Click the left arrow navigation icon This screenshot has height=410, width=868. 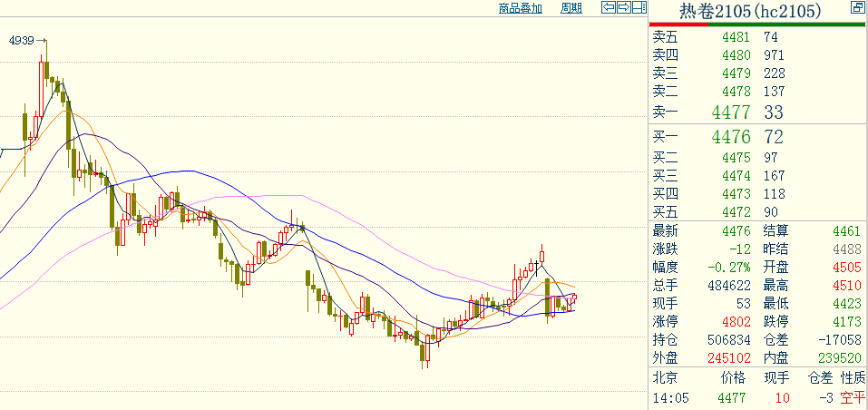609,8
